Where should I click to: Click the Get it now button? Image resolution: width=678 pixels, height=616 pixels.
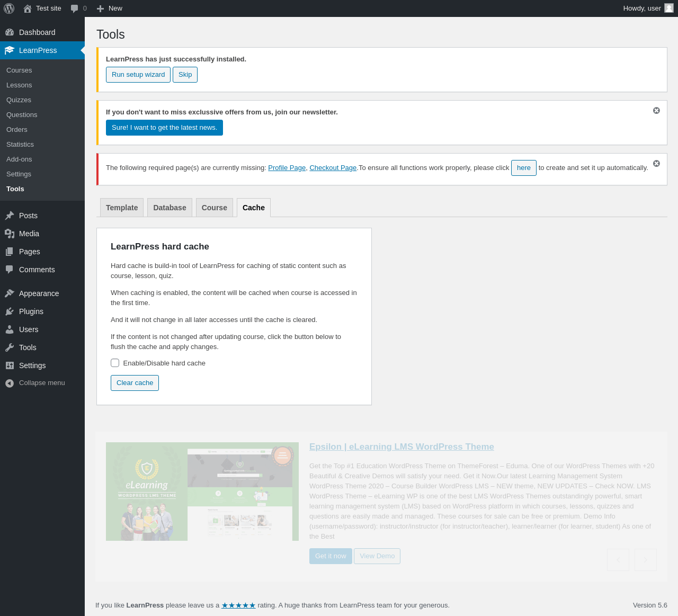tap(331, 556)
